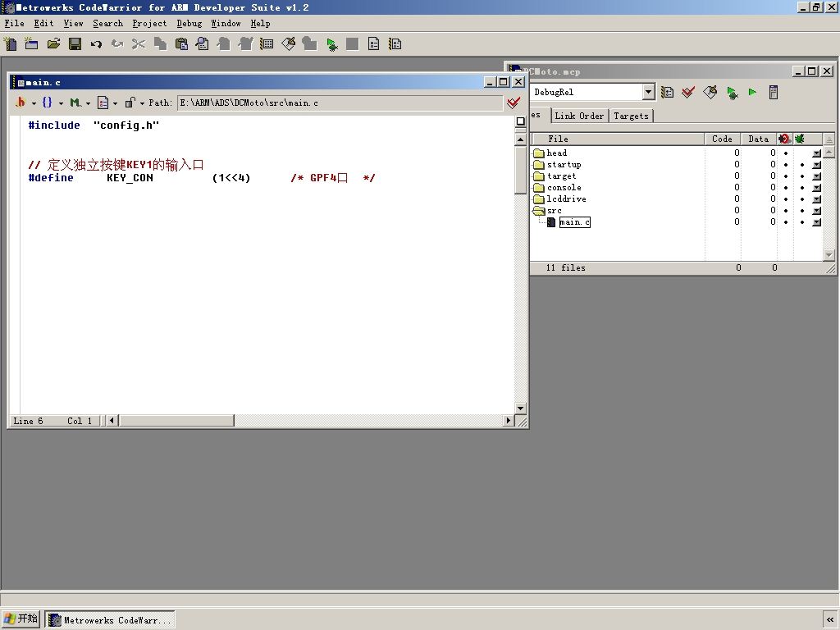Viewport: 840px width, 630px height.
Task: Switch to the Targets tab
Action: pyautogui.click(x=631, y=116)
